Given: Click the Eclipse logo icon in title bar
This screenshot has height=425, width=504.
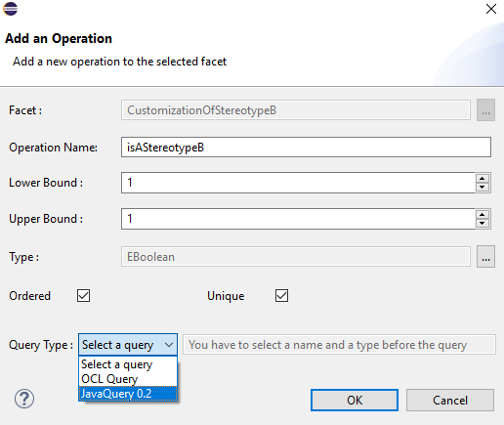Looking at the screenshot, I should click(10, 9).
